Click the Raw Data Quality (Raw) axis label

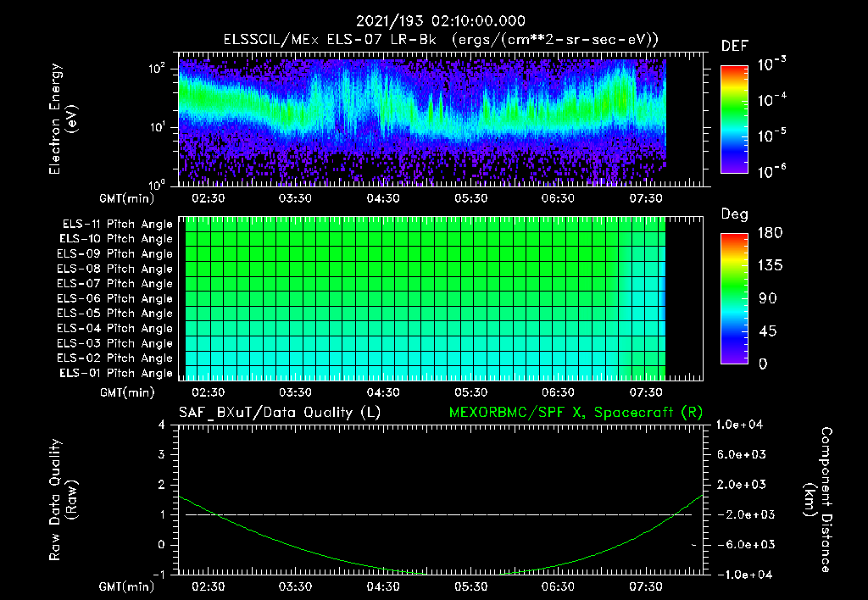tap(63, 500)
